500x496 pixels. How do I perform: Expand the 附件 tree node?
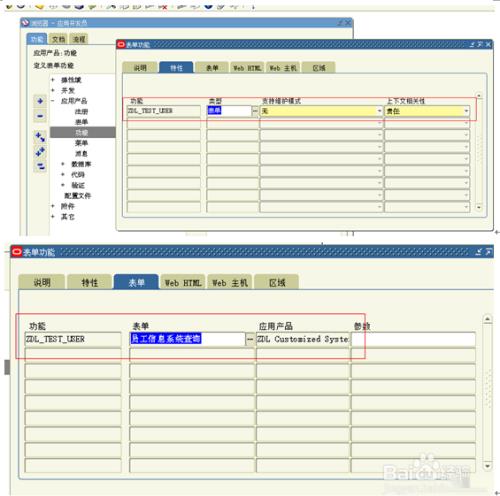(x=53, y=206)
